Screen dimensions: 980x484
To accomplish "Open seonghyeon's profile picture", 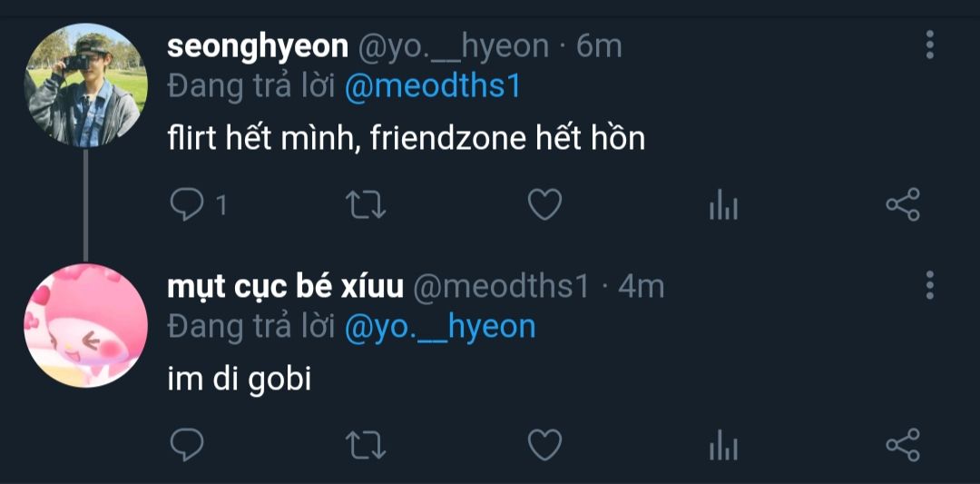I will 84,85.
